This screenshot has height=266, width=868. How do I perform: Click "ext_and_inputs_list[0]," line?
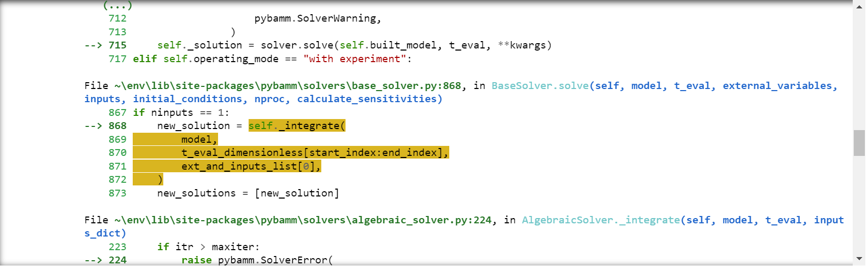coord(251,166)
